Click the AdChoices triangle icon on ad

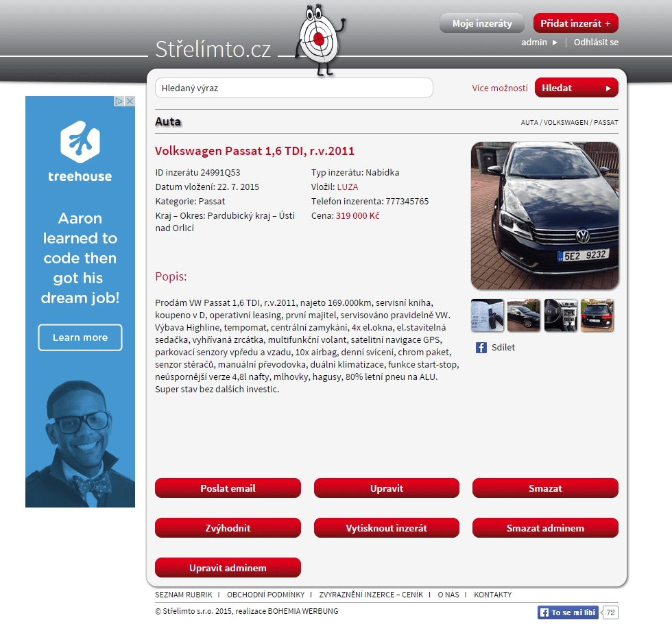pyautogui.click(x=119, y=102)
